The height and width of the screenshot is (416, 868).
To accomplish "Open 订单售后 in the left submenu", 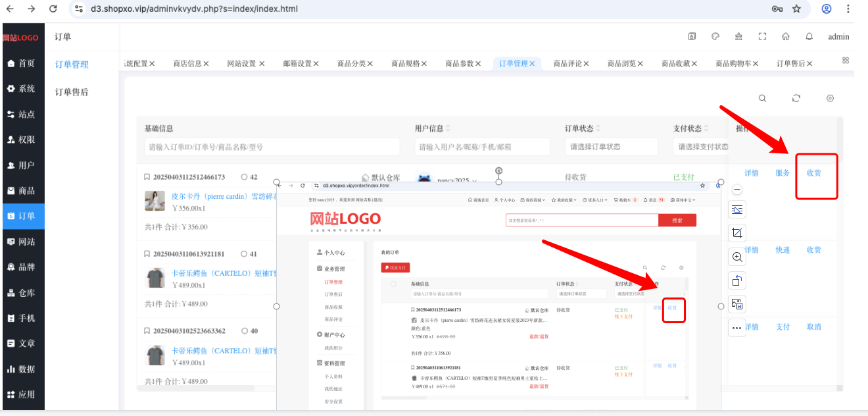I will pyautogui.click(x=72, y=92).
